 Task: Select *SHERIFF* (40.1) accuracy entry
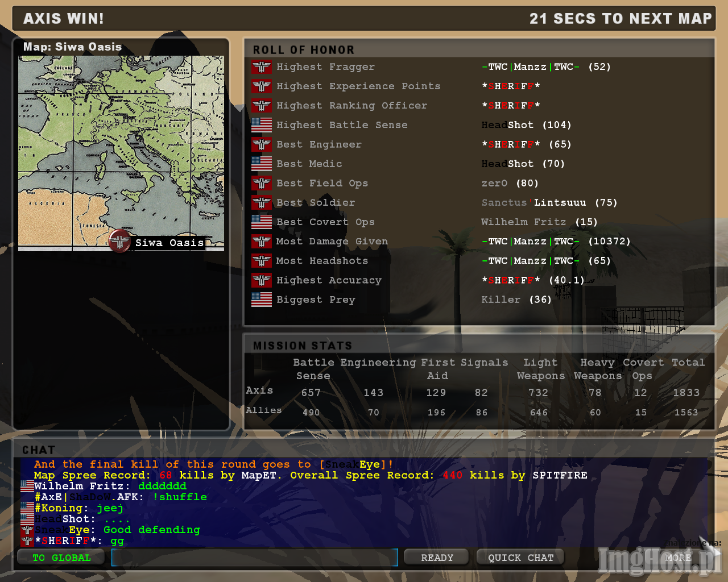pyautogui.click(x=533, y=280)
